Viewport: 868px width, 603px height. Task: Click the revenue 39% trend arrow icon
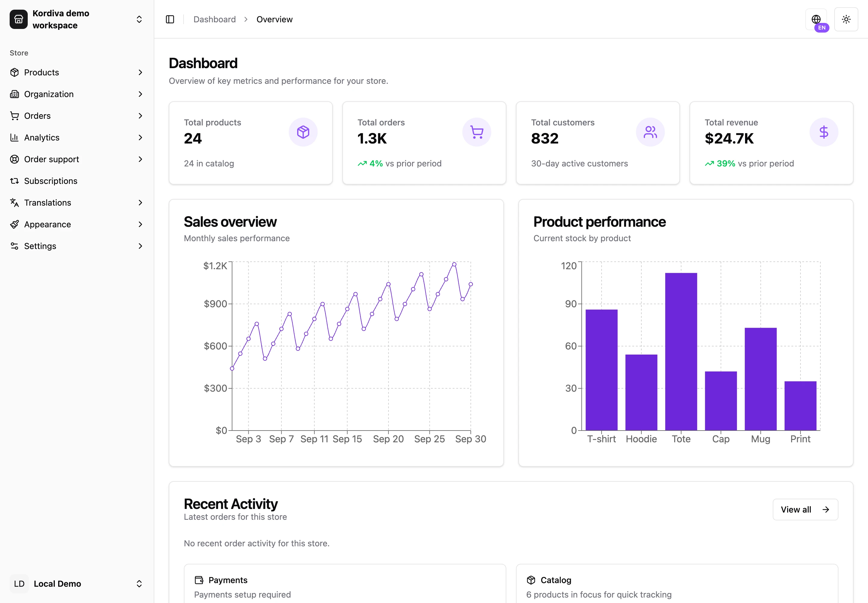pyautogui.click(x=709, y=164)
